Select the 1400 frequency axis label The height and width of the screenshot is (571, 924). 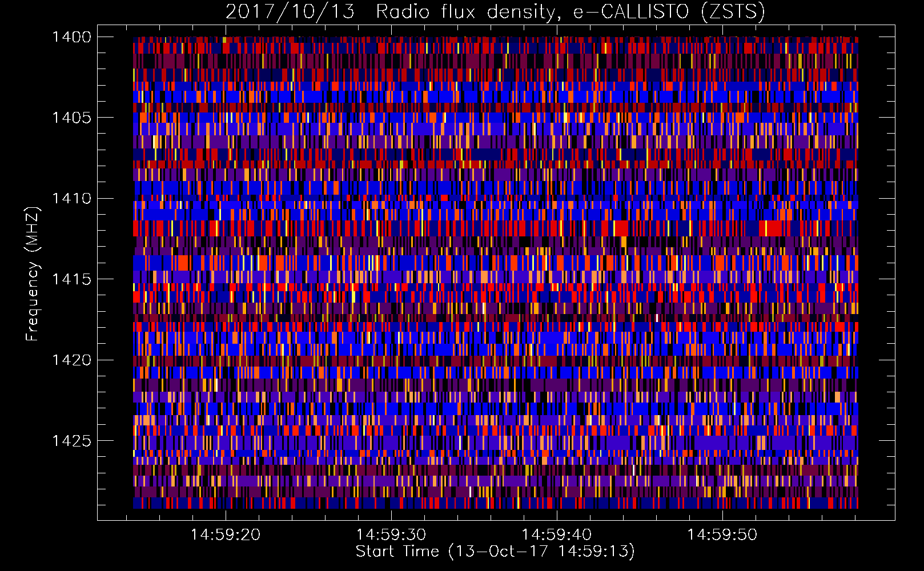tap(71, 37)
